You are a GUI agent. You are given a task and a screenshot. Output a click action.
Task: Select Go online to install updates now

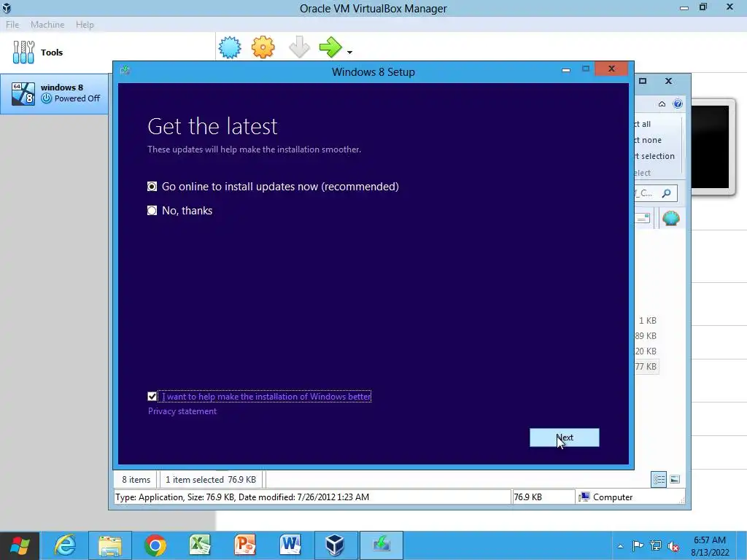pos(273,186)
